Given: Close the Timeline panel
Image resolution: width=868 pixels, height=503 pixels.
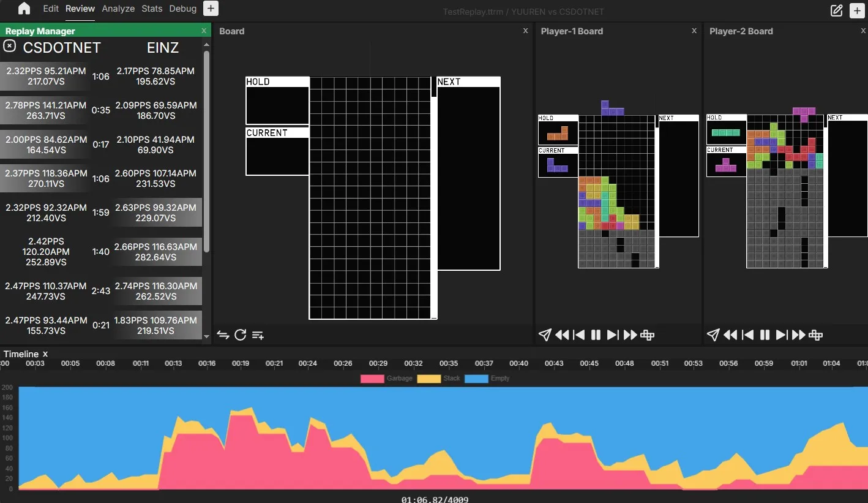Looking at the screenshot, I should pyautogui.click(x=45, y=354).
